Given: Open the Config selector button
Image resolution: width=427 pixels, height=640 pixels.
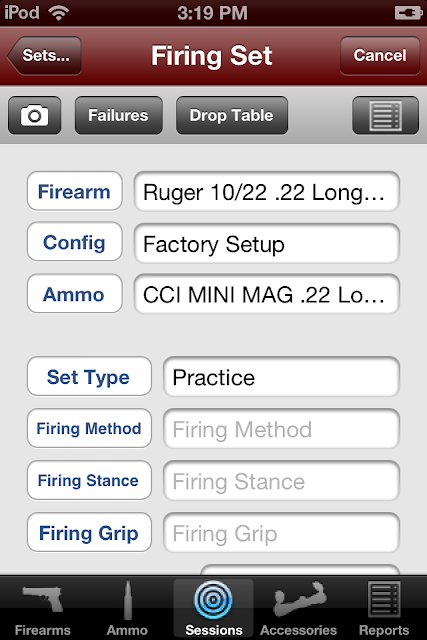Looking at the screenshot, I should [75, 242].
